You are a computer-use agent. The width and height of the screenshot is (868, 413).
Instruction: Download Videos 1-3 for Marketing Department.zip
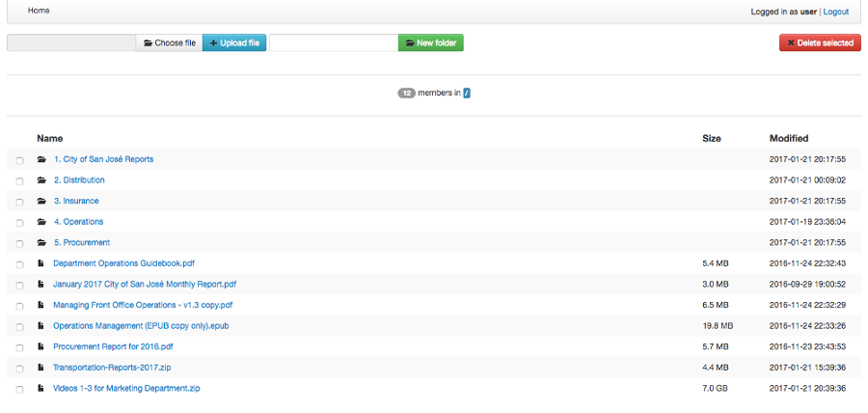point(126,389)
